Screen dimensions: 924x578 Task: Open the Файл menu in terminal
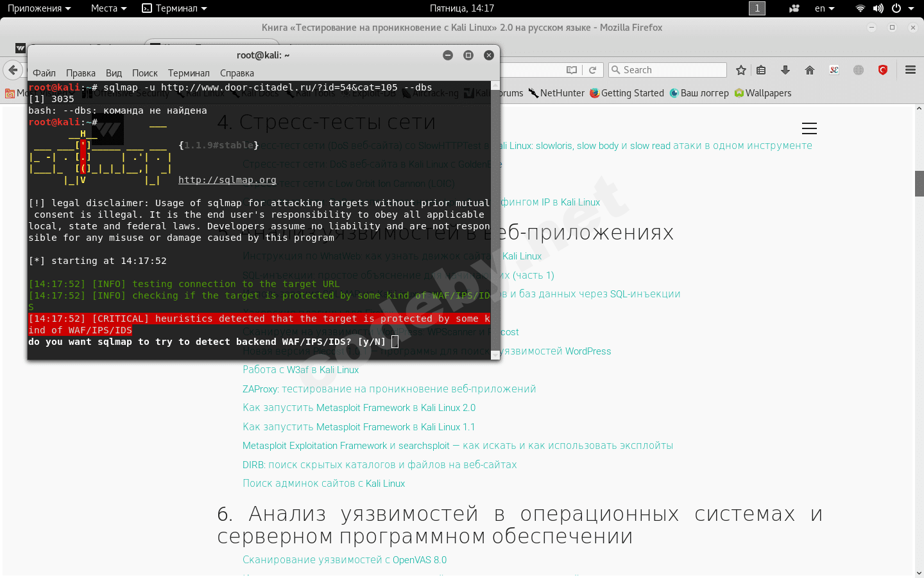point(44,73)
